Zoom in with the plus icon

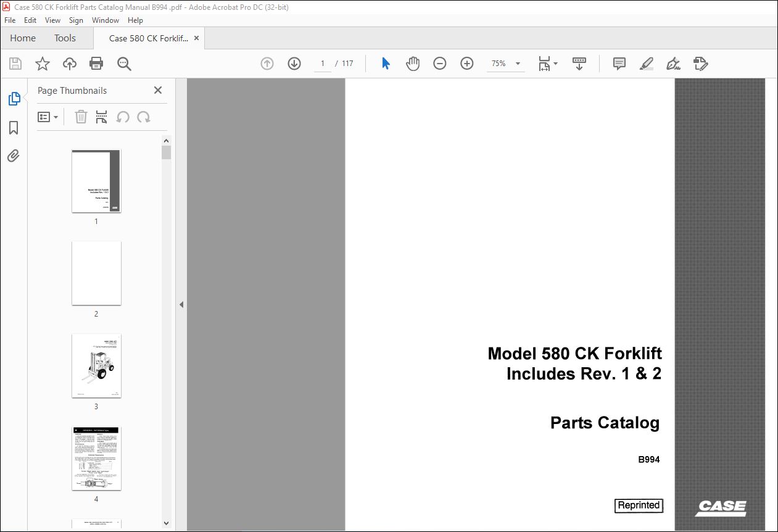pos(467,64)
